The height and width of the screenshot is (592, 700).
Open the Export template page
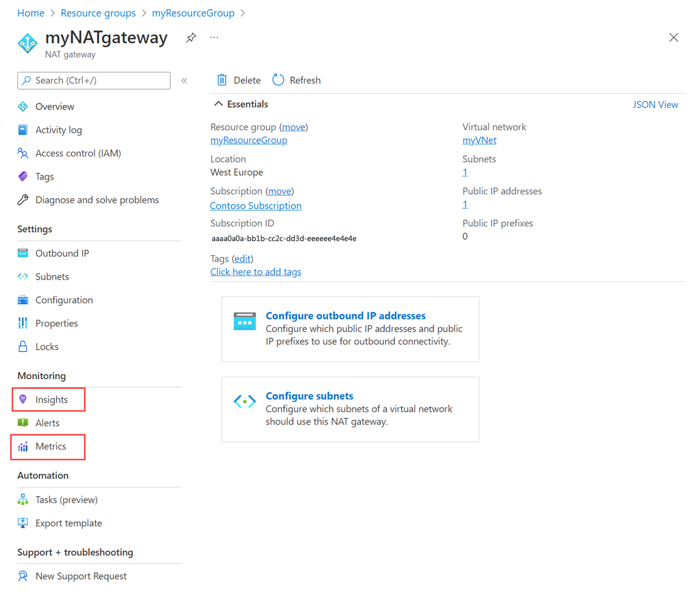coord(68,523)
